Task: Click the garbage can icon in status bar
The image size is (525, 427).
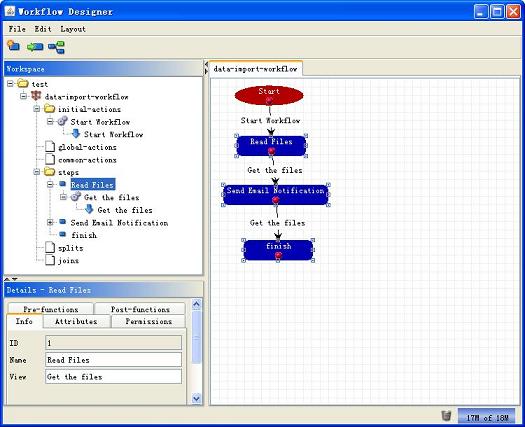Action: [446, 415]
